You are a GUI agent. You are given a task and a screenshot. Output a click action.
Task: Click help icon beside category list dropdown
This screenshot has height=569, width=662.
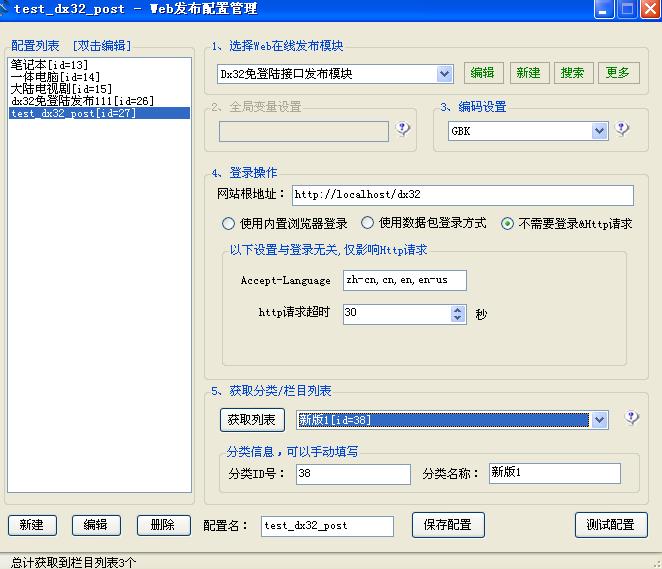coord(631,418)
